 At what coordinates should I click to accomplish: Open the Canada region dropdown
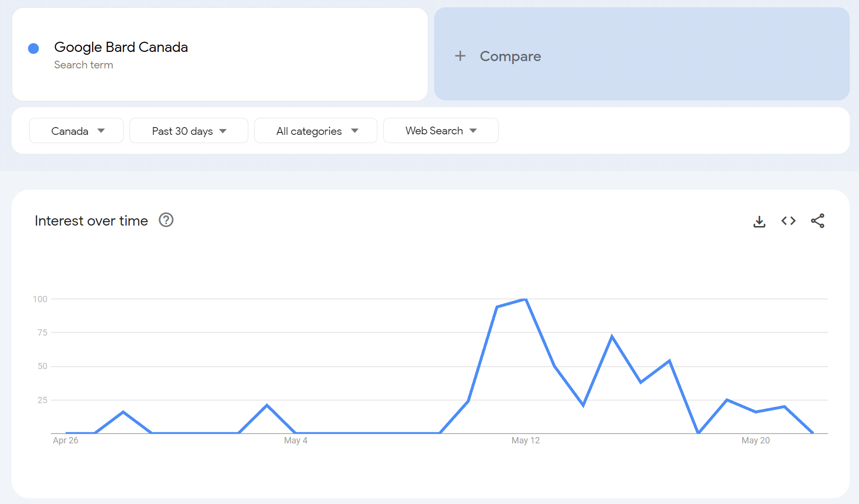click(76, 131)
